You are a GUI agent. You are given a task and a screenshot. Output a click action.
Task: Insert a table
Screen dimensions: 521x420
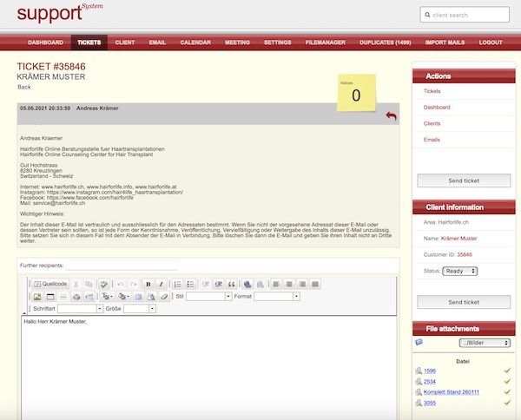tap(50, 297)
